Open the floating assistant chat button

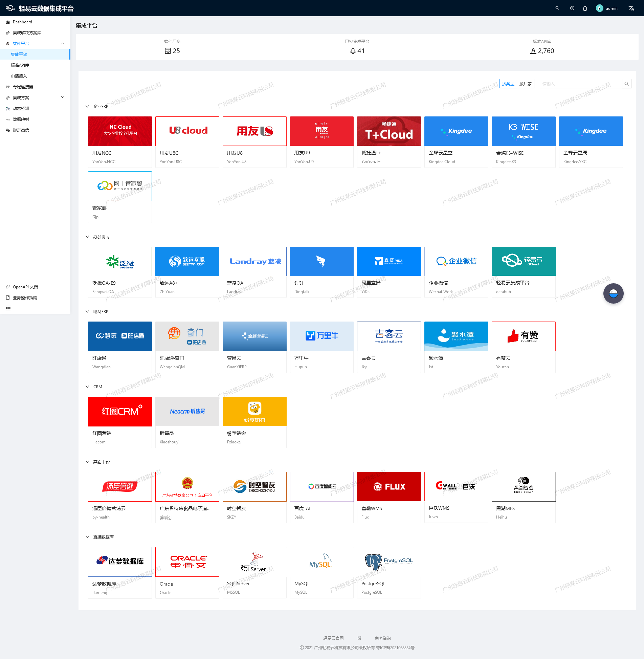tap(613, 293)
